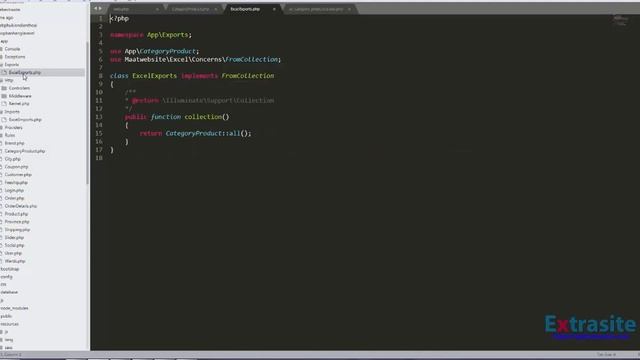Close the CategoryProduct tab
640x360 pixels.
point(216,9)
